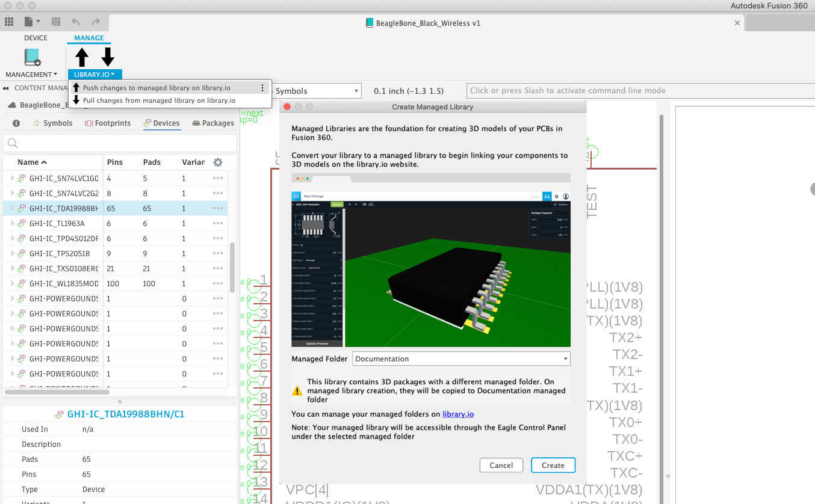Click the GHI-IC_TDA19988BHN/C1 details title

[x=126, y=414]
